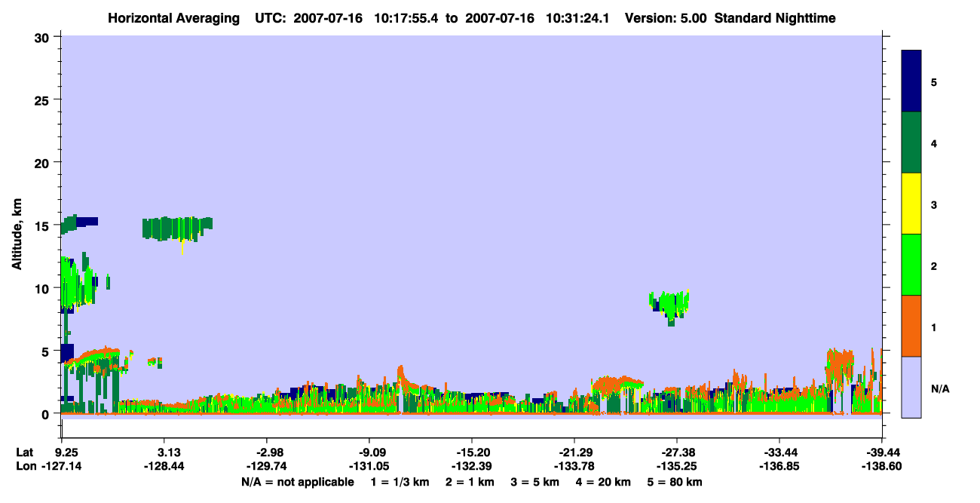Click the lavender N/A colorbar segment
Viewport: 980px width, 503px height.
point(911,387)
